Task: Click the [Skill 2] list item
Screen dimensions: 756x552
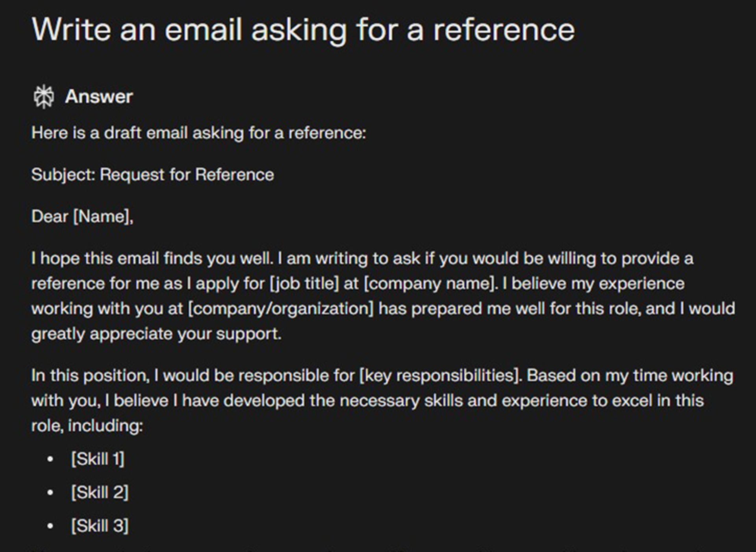Action: click(x=100, y=492)
